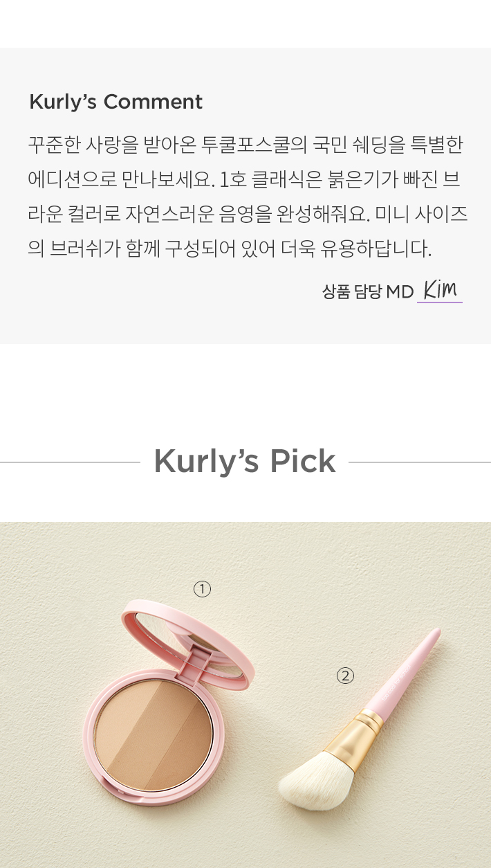Click the circled number 2 marker
Image resolution: width=491 pixels, height=868 pixels.
[345, 675]
